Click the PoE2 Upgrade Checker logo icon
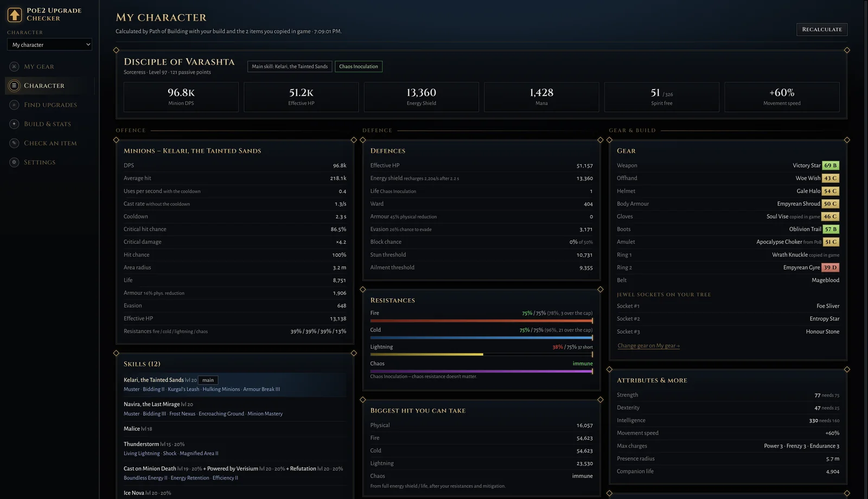Image resolution: width=868 pixels, height=499 pixels. (15, 15)
